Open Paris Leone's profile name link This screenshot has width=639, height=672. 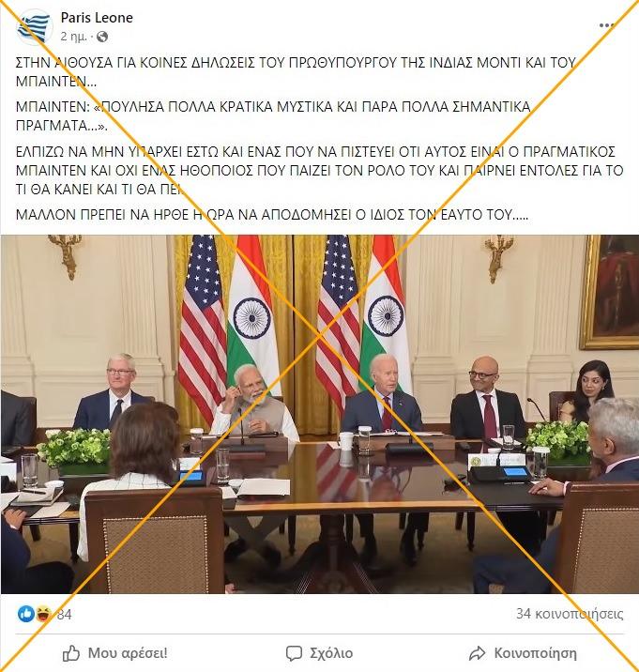point(97,18)
